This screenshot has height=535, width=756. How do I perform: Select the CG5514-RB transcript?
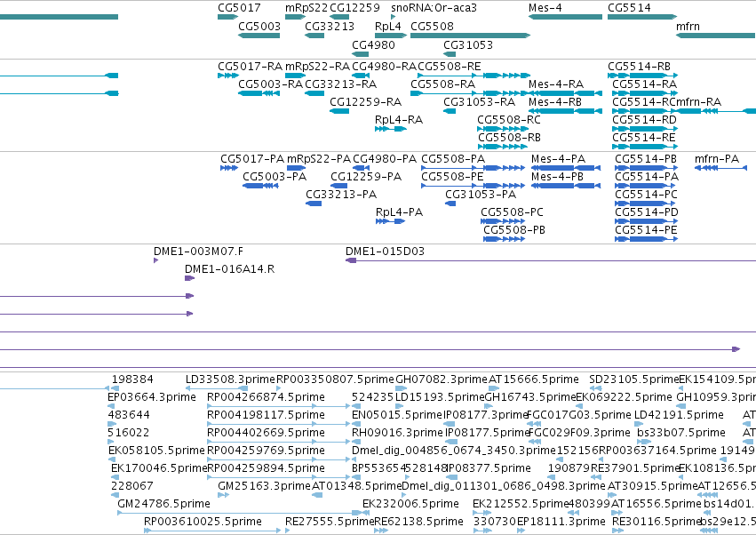click(642, 76)
